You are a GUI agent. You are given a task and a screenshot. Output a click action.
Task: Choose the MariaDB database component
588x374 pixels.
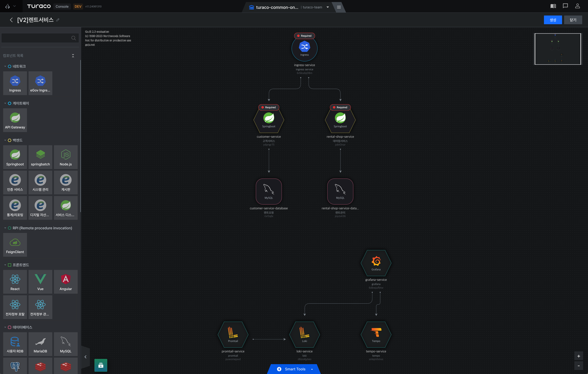pos(40,344)
